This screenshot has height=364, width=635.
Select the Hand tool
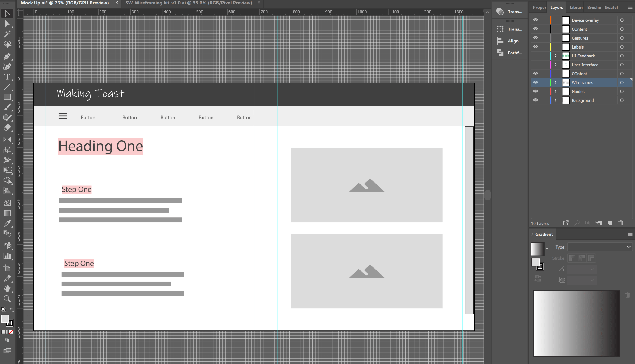coord(7,289)
